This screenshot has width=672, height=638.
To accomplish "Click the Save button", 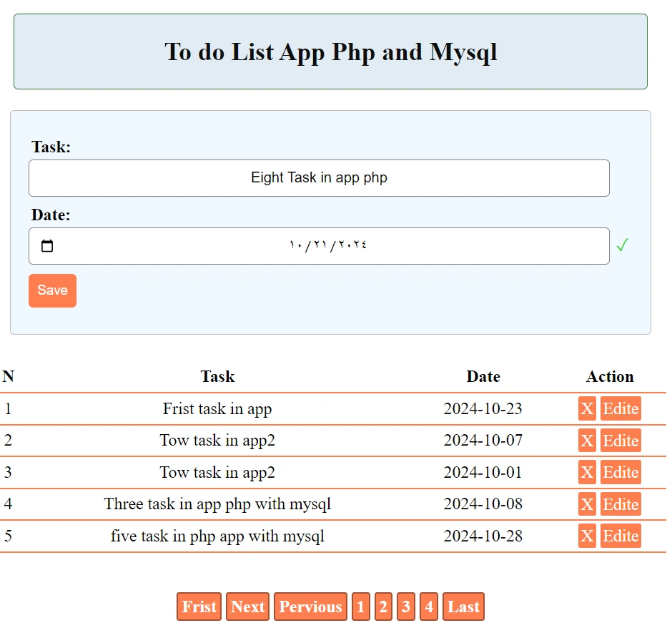I will [52, 290].
